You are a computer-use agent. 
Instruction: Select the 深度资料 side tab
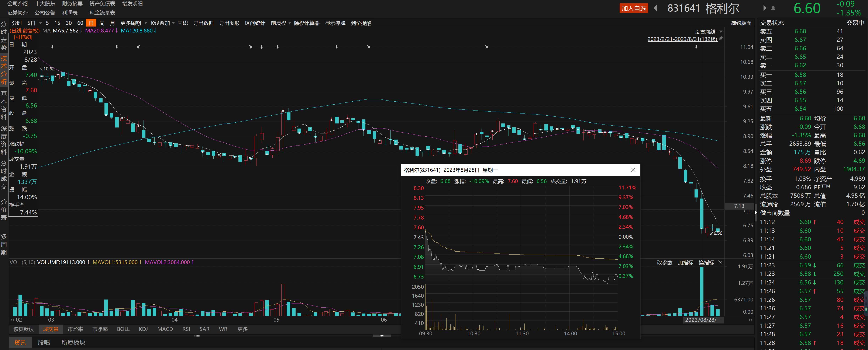click(4, 140)
